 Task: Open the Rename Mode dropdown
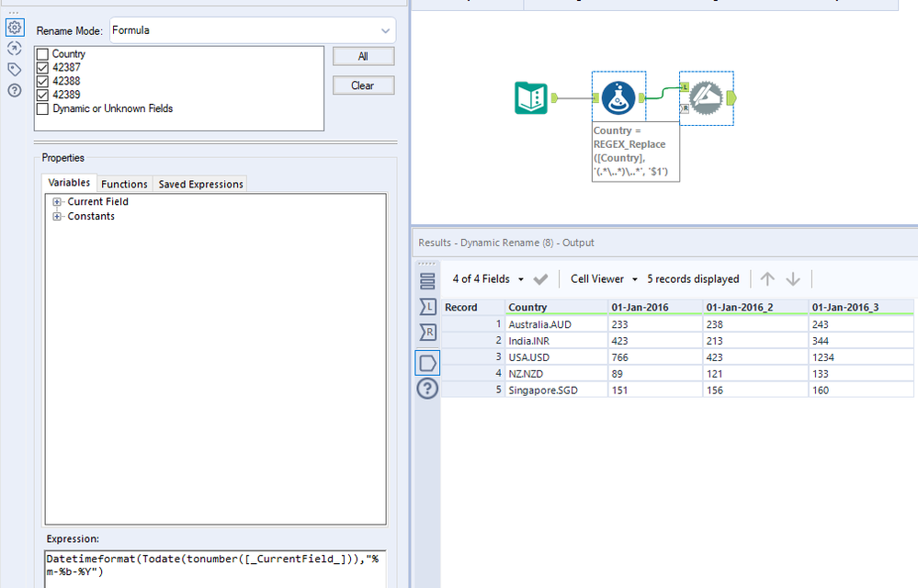pos(252,30)
